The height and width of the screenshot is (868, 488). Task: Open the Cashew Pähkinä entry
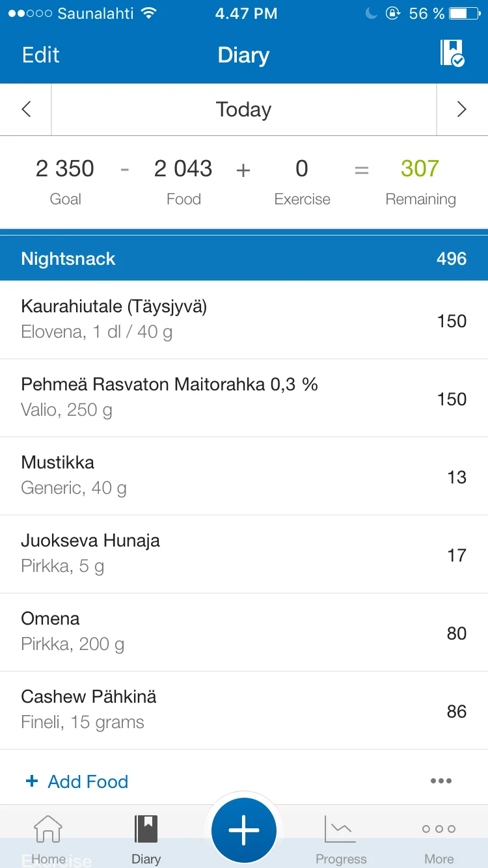pyautogui.click(x=244, y=710)
